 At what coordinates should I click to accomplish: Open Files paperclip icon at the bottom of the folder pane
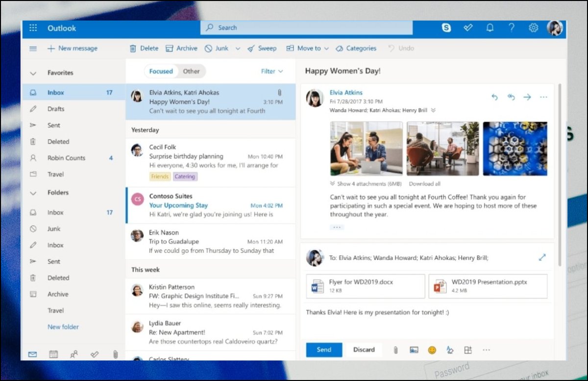[x=115, y=354]
